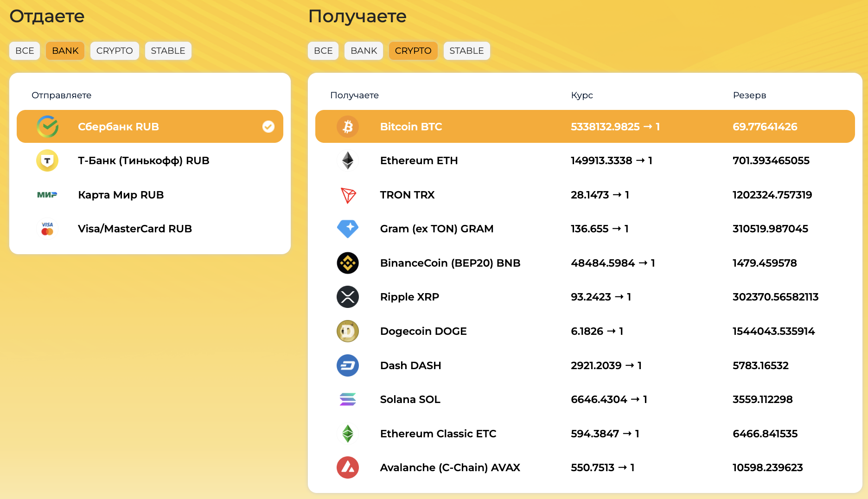Click the Bitcoin coin icon
Viewport: 868px width, 499px height.
coord(348,127)
